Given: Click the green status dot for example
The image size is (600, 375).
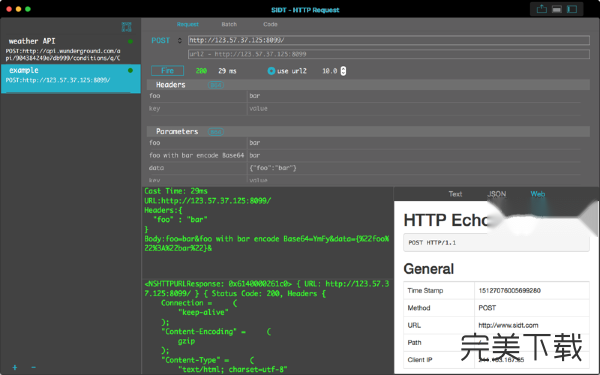Looking at the screenshot, I should point(130,70).
